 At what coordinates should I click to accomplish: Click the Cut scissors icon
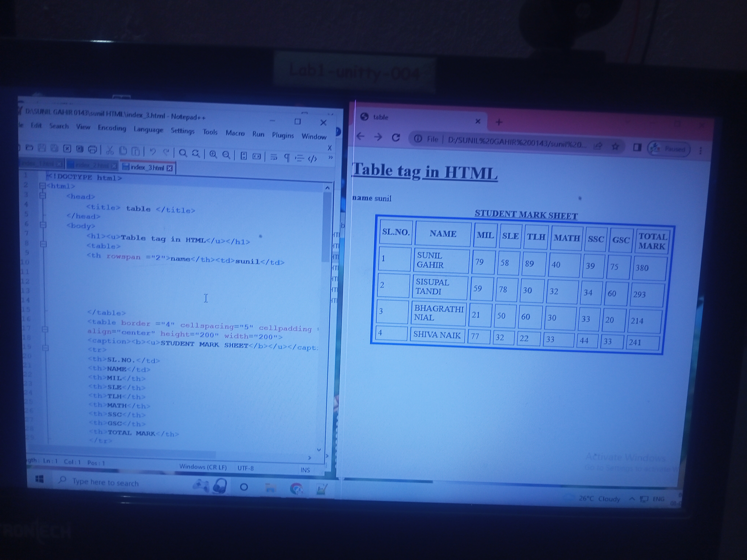(x=109, y=150)
